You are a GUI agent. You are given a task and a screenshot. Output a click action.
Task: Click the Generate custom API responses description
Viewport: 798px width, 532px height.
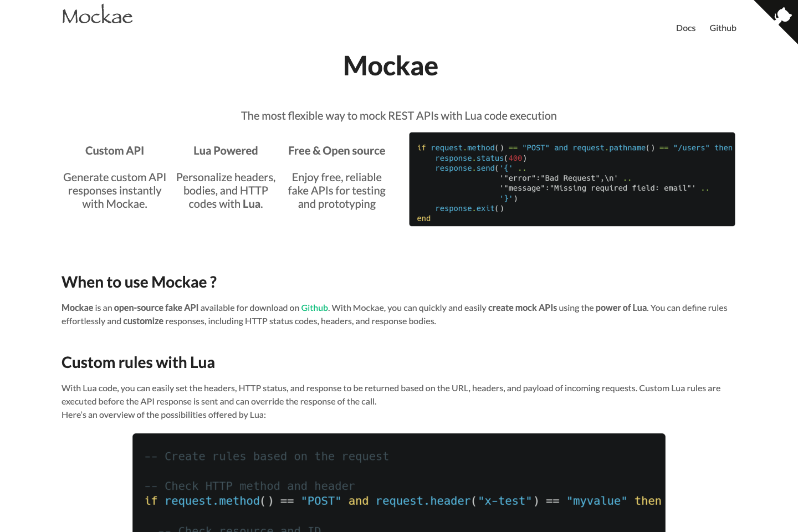tap(114, 190)
